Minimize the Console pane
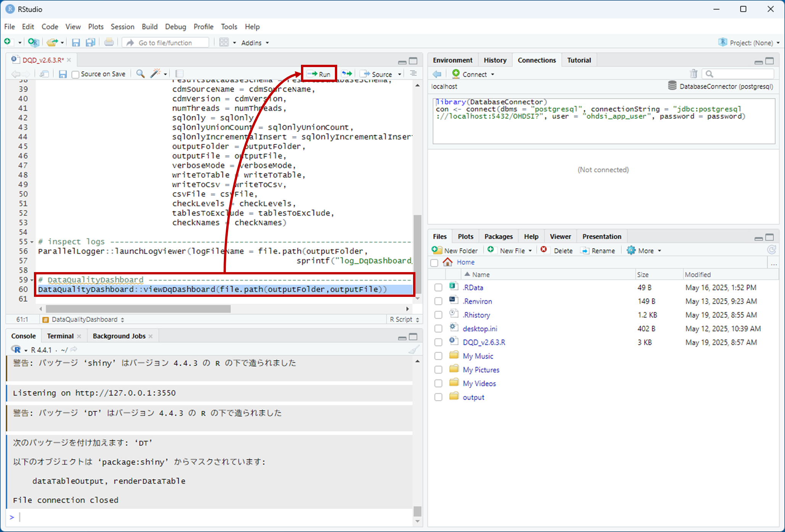Image resolution: width=785 pixels, height=532 pixels. coord(402,337)
